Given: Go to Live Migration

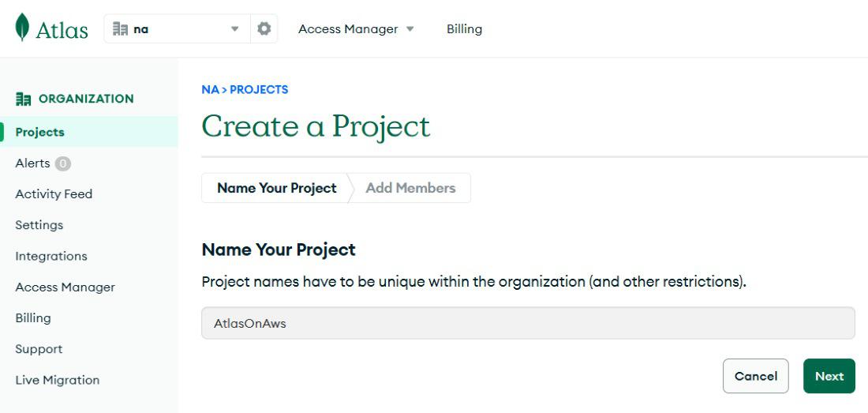Looking at the screenshot, I should point(58,380).
